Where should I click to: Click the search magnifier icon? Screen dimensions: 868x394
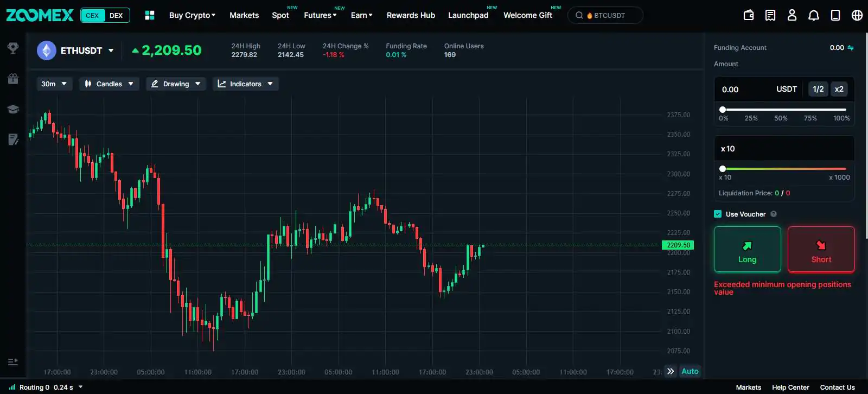(x=579, y=15)
